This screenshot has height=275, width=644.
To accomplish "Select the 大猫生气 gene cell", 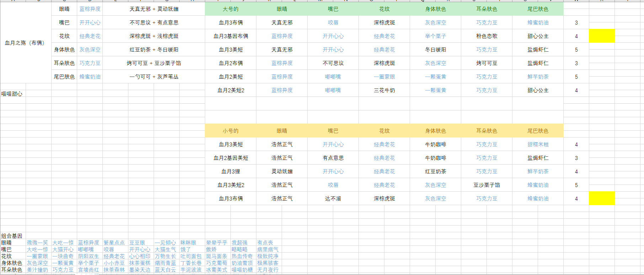I will coord(166,249).
